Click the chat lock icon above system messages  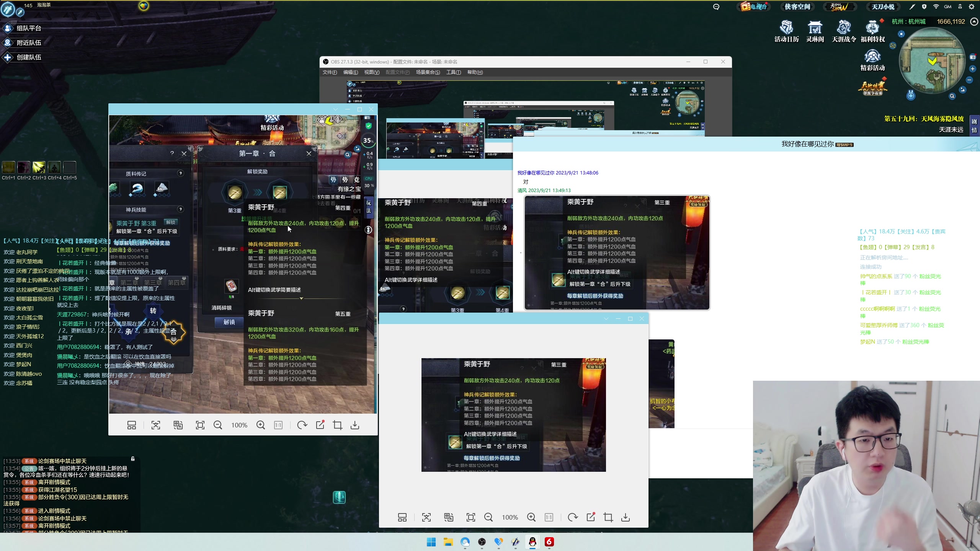click(133, 459)
